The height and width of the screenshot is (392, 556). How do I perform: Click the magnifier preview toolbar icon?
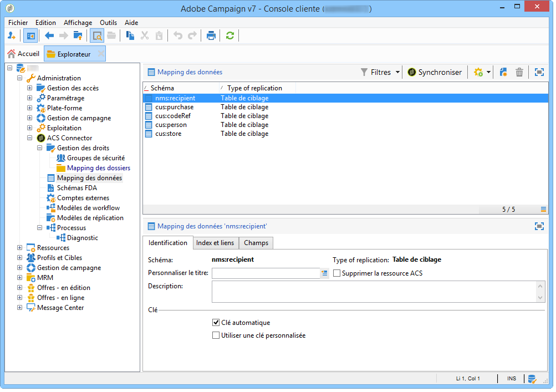click(x=97, y=36)
